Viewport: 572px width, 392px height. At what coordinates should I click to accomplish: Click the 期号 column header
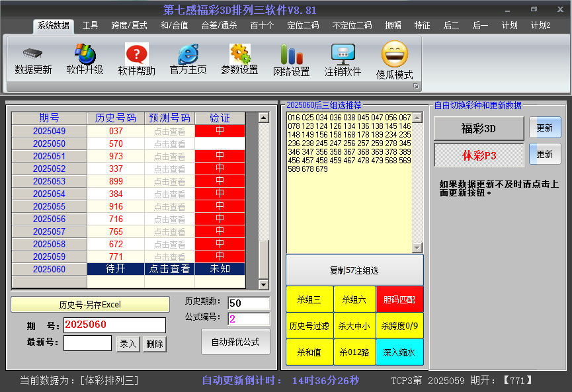[x=49, y=118]
